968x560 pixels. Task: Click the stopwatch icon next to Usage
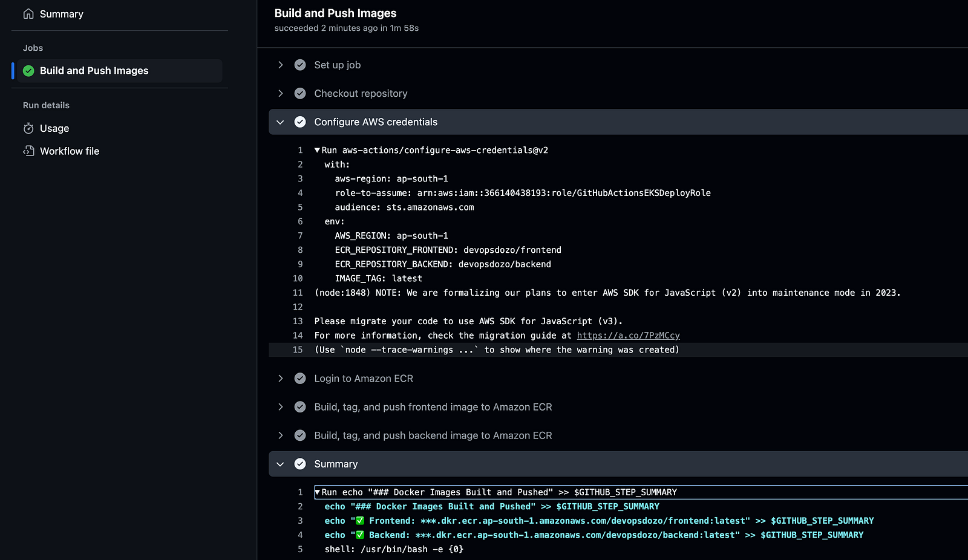tap(28, 128)
